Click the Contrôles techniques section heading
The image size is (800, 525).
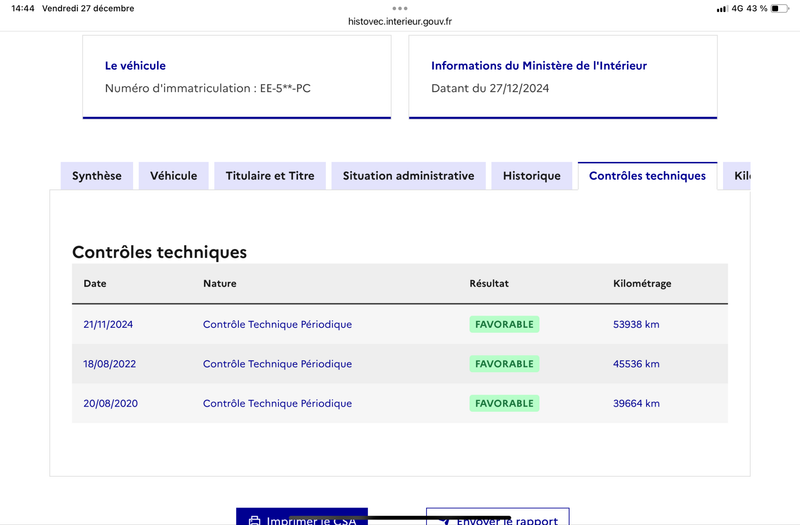click(159, 252)
